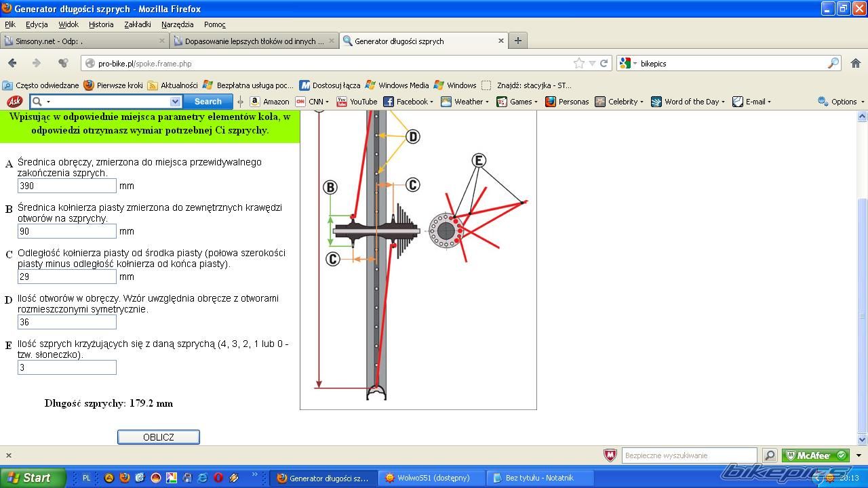Image resolution: width=868 pixels, height=488 pixels.
Task: Expand the Ask search box dropdown arrow
Action: [175, 102]
